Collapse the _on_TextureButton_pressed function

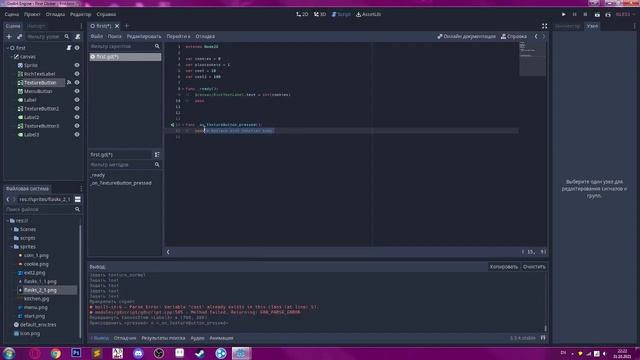click(182, 124)
